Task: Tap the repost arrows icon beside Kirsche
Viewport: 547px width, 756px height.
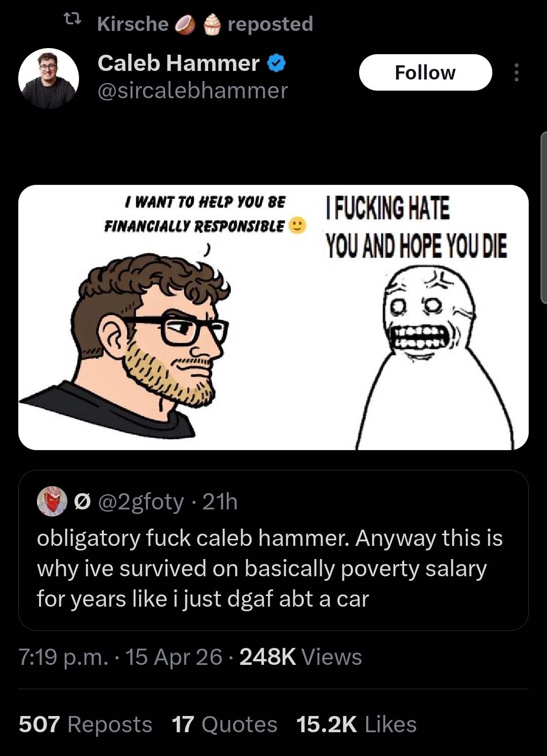Action: pos(73,21)
